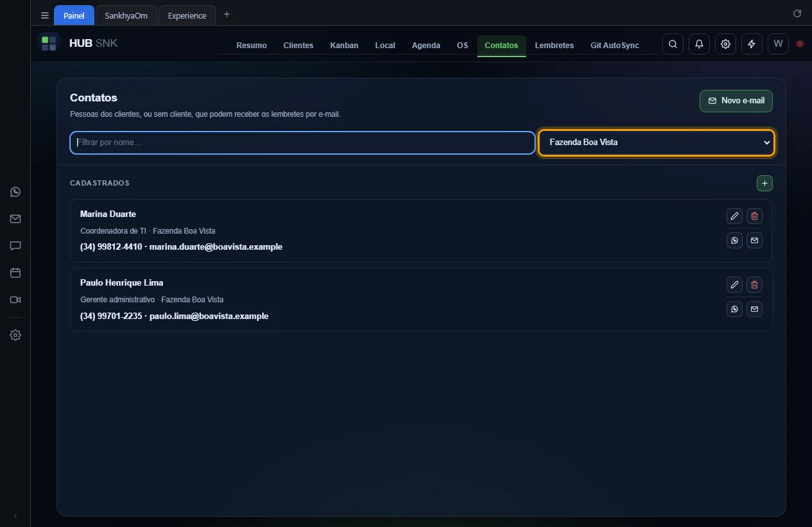Go to Git AutoSync nav item
This screenshot has height=527, width=812.
(x=615, y=46)
